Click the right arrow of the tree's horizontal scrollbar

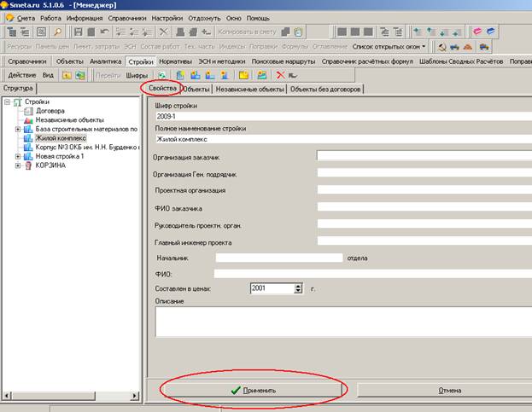click(135, 396)
